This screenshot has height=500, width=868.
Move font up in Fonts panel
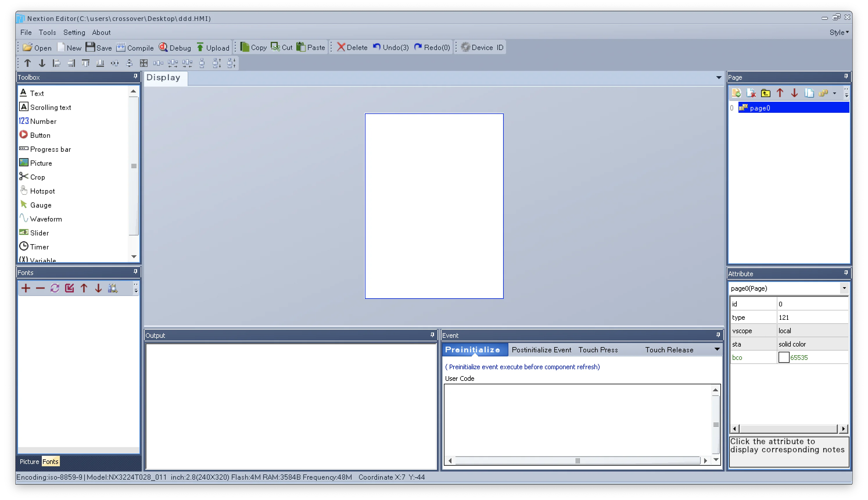tap(84, 288)
